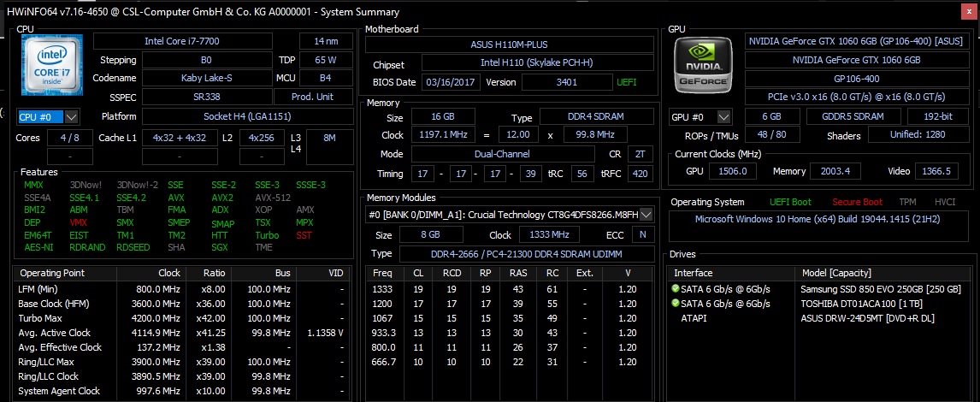The width and height of the screenshot is (980, 402).
Task: Click the GP106-400 GPU codename field
Action: [x=857, y=79]
